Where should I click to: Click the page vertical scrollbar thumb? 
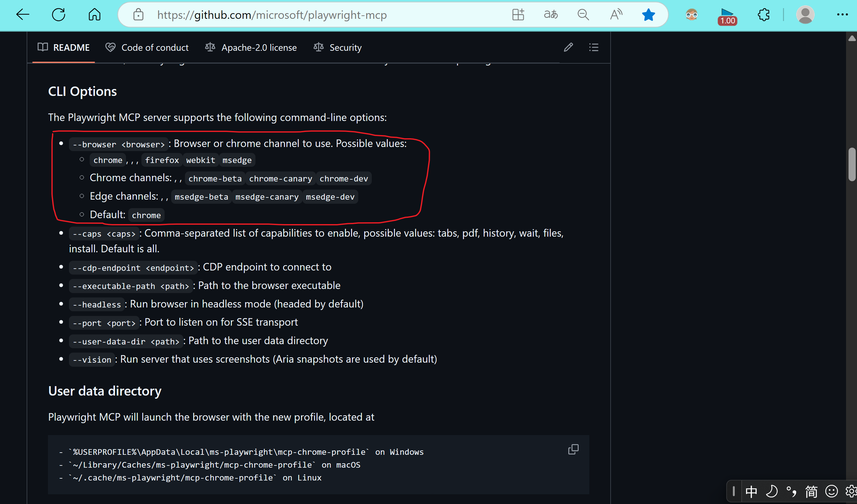pos(852,164)
